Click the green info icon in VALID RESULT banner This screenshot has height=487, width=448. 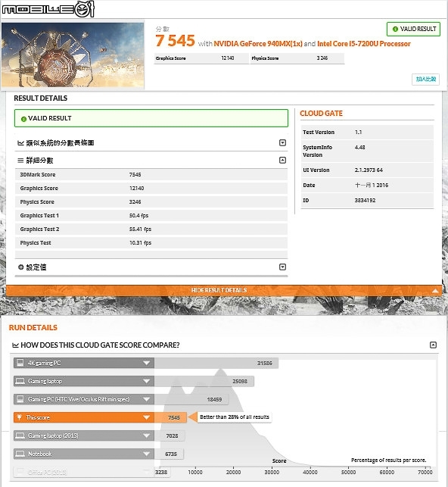(23, 119)
